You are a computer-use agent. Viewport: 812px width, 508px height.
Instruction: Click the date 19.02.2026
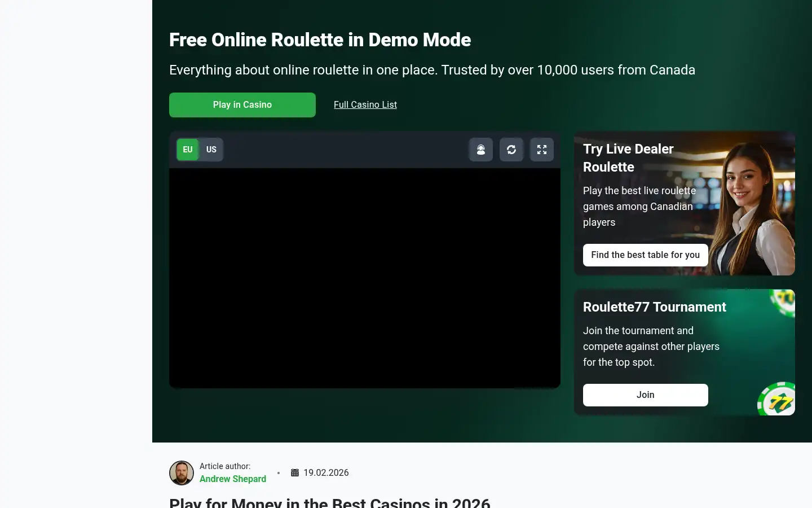click(x=326, y=473)
